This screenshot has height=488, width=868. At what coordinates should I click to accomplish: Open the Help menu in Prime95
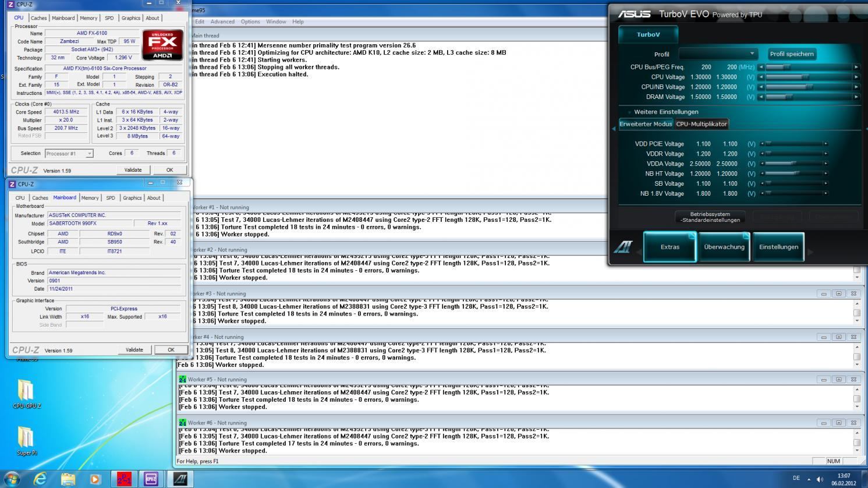click(298, 22)
